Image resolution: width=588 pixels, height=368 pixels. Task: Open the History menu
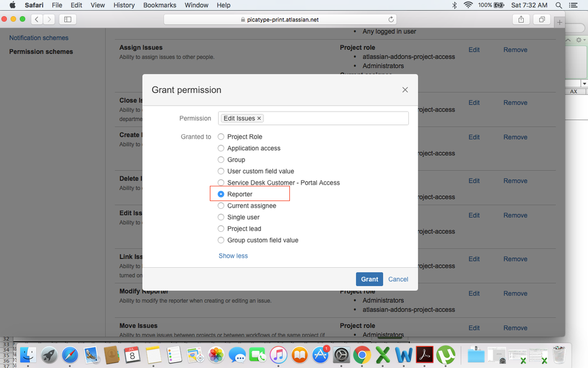(124, 5)
